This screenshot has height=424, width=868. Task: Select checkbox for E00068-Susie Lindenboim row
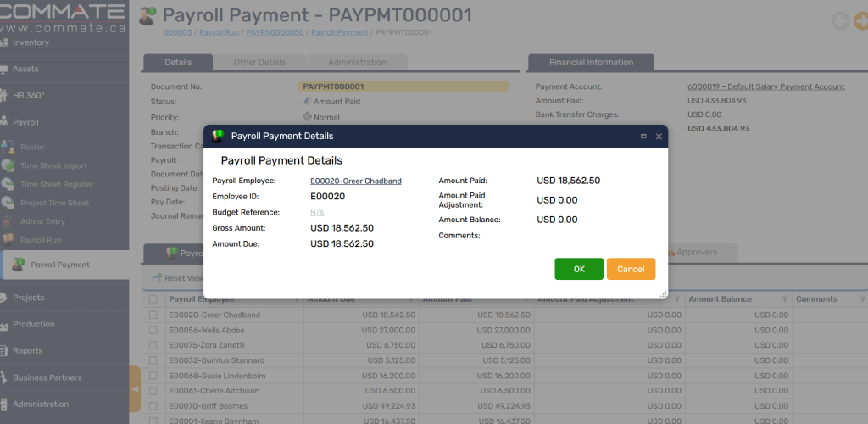coord(153,376)
